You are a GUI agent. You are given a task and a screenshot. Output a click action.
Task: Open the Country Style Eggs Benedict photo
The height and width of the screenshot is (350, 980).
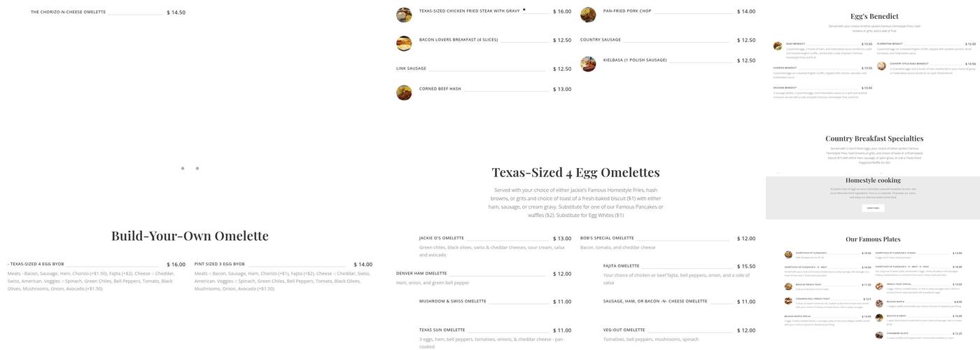coord(881,66)
